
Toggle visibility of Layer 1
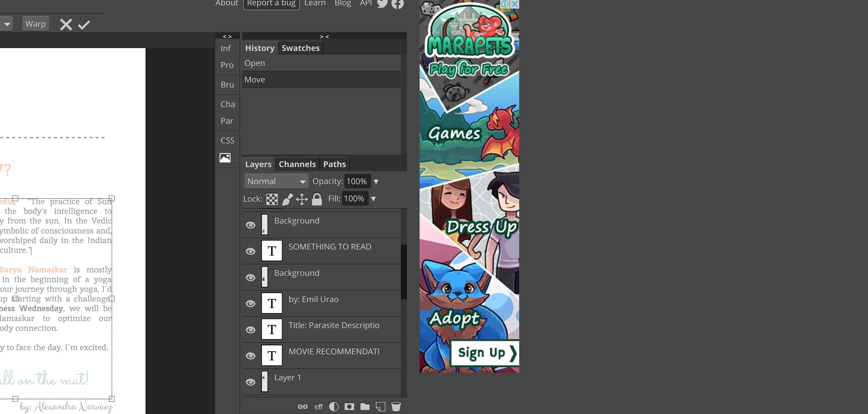click(x=250, y=382)
